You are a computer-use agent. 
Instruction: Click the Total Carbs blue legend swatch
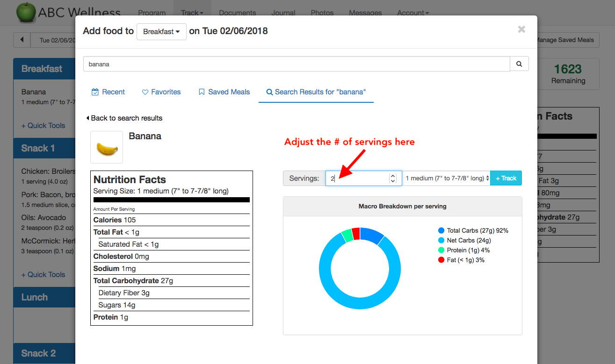[441, 230]
